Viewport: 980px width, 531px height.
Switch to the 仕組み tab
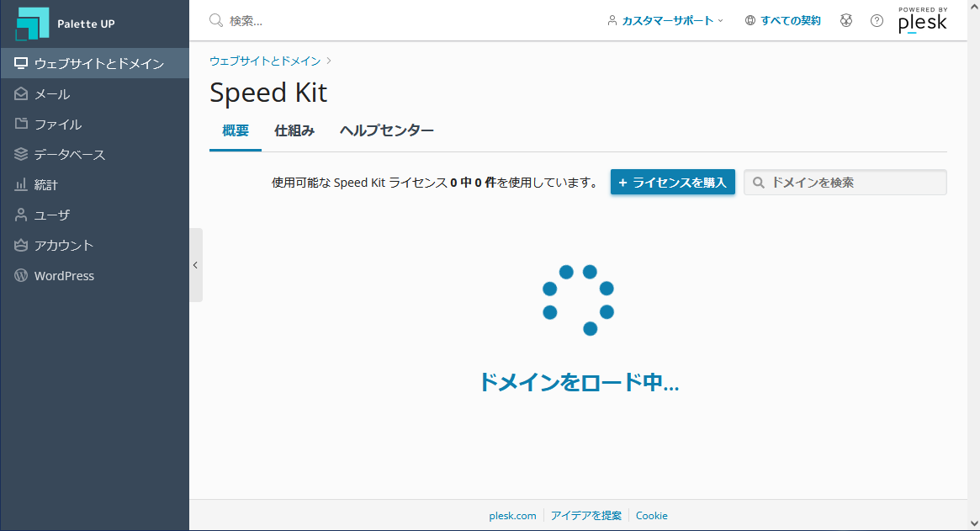point(294,130)
